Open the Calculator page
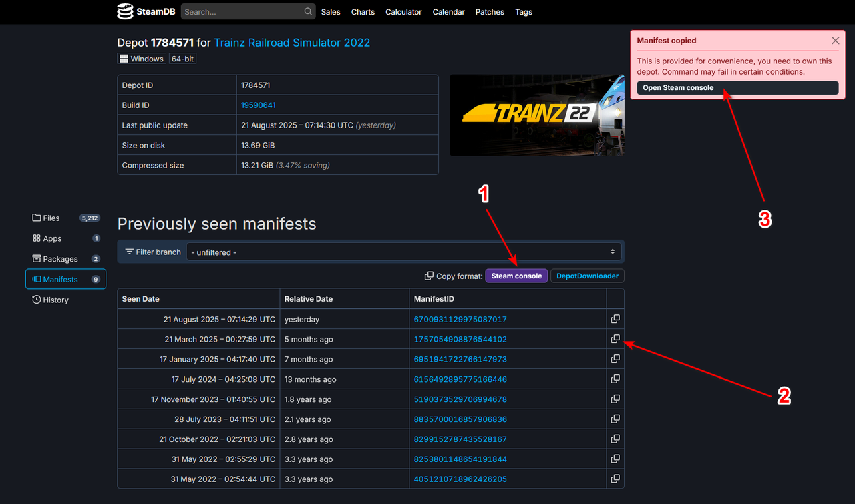855x504 pixels. 403,12
